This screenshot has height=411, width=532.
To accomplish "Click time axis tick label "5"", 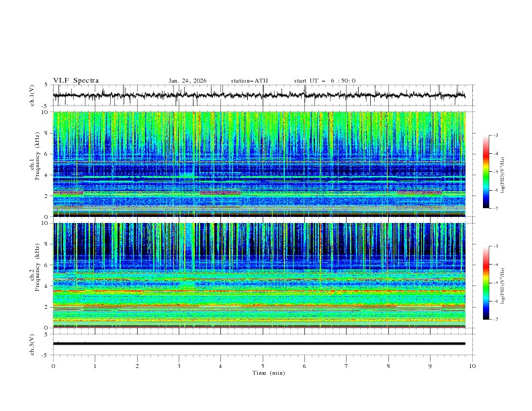I will coord(263,366).
